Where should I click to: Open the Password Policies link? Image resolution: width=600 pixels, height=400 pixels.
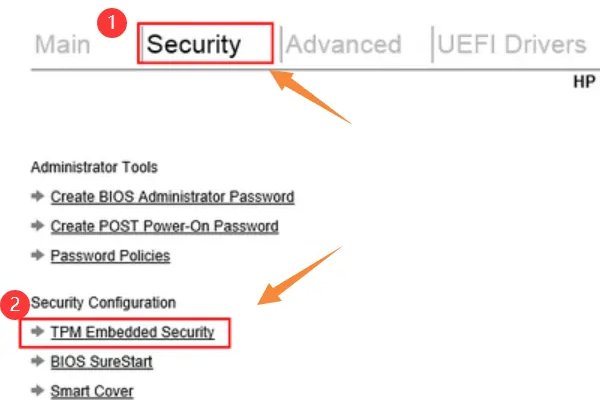point(110,255)
